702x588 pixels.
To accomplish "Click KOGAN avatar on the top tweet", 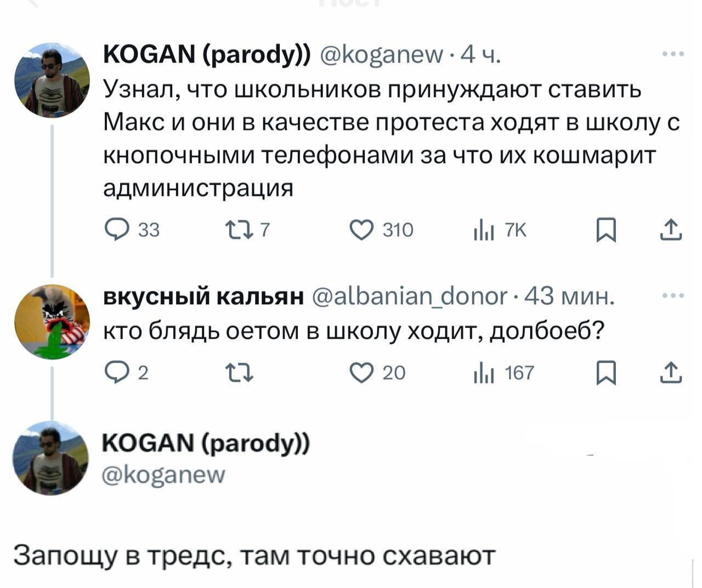I will coord(52,81).
